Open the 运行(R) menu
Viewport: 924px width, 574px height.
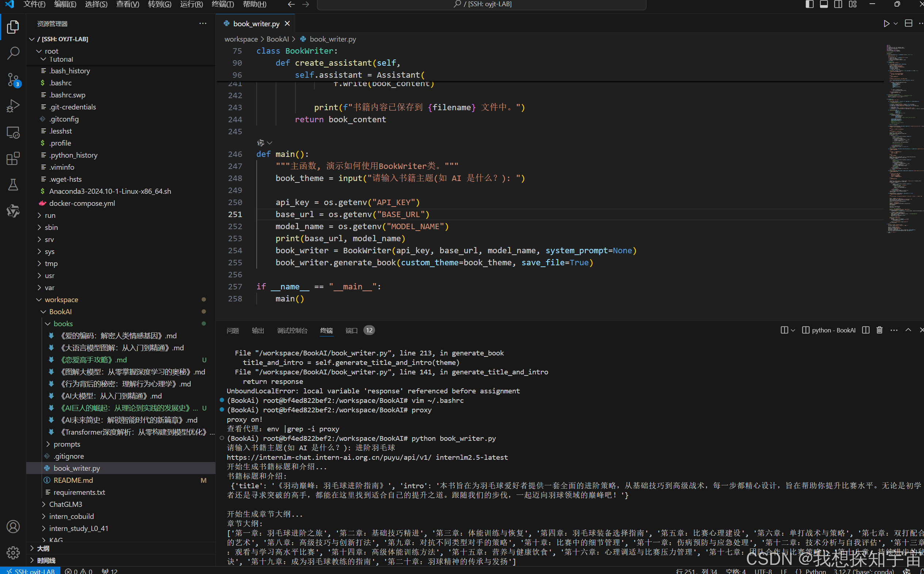[x=191, y=4]
